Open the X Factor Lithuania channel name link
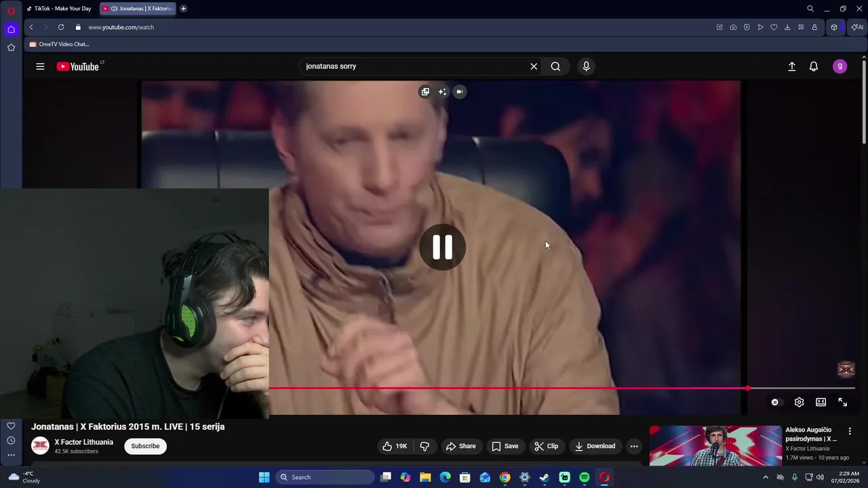This screenshot has width=868, height=488. 83,442
